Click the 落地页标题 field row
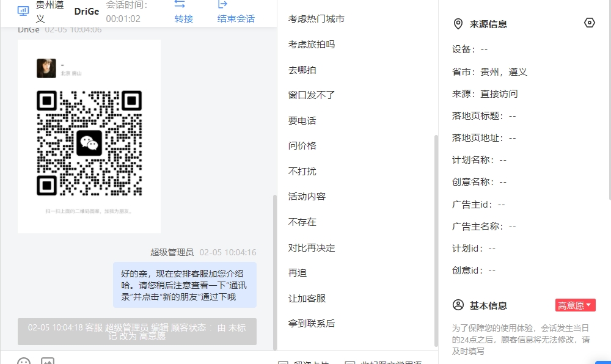 point(484,116)
